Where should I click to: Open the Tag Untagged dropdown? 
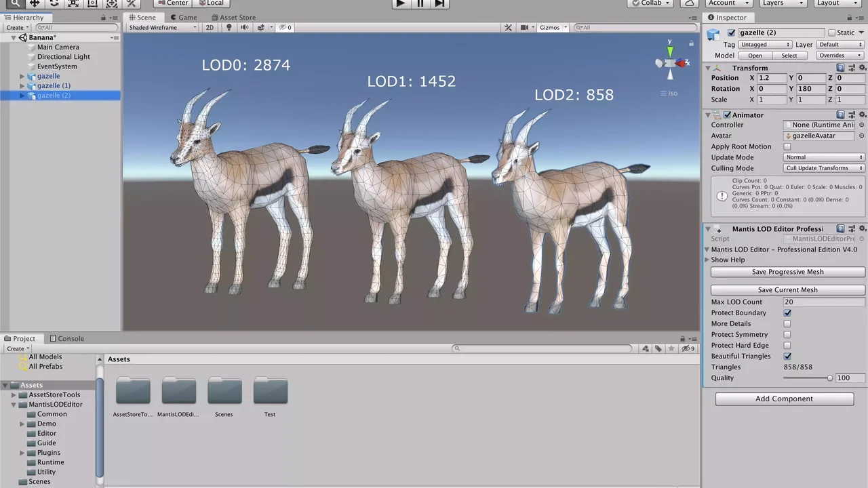[765, 45]
